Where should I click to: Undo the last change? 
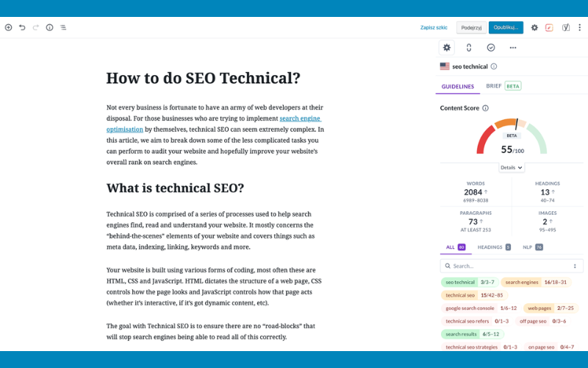[22, 27]
